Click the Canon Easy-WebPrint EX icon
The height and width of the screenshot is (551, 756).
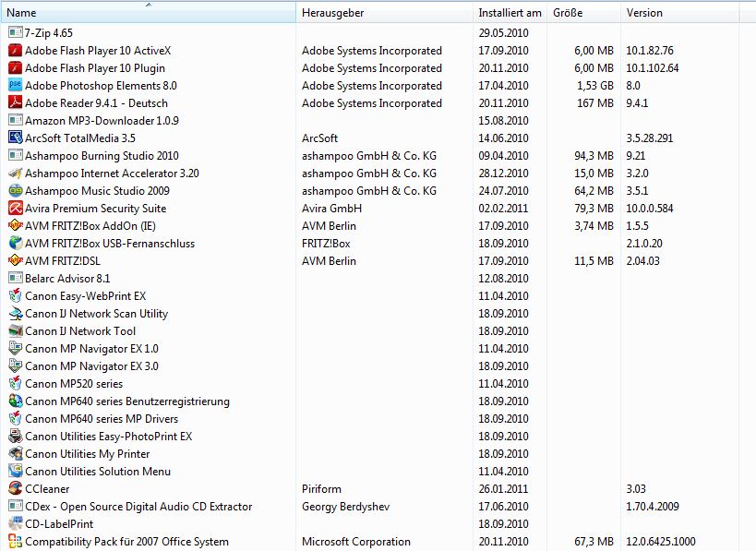pyautogui.click(x=16, y=296)
